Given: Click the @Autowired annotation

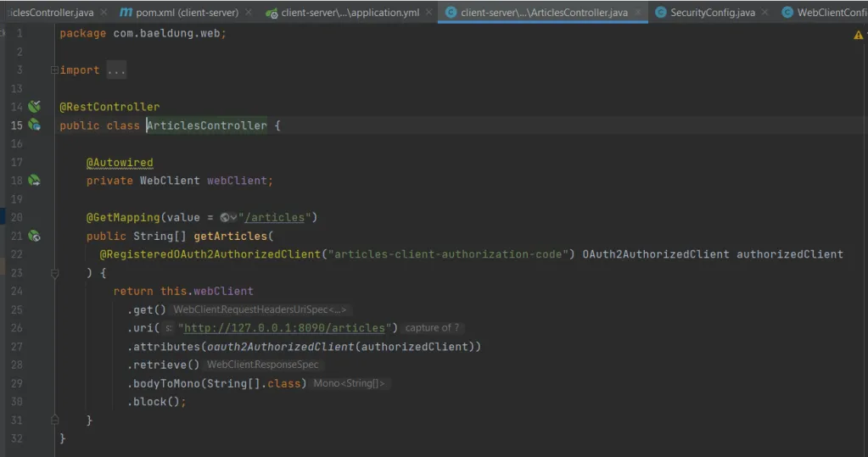Looking at the screenshot, I should point(120,163).
